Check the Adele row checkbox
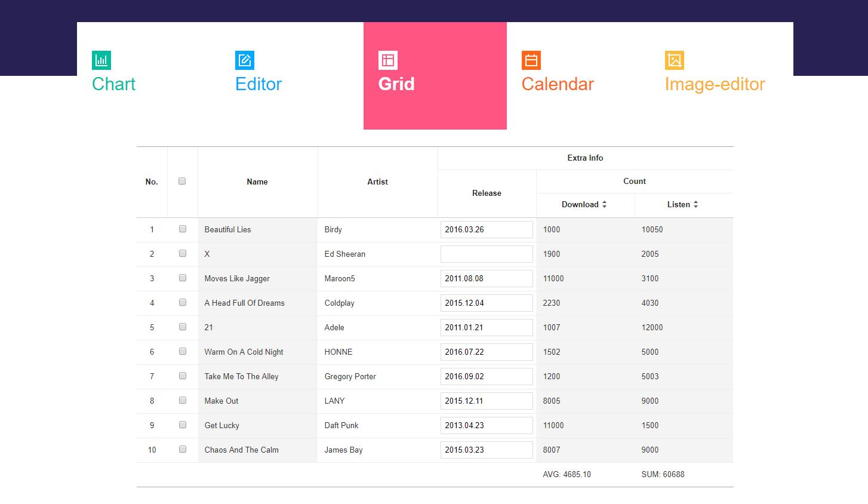868x504 pixels. point(183,327)
